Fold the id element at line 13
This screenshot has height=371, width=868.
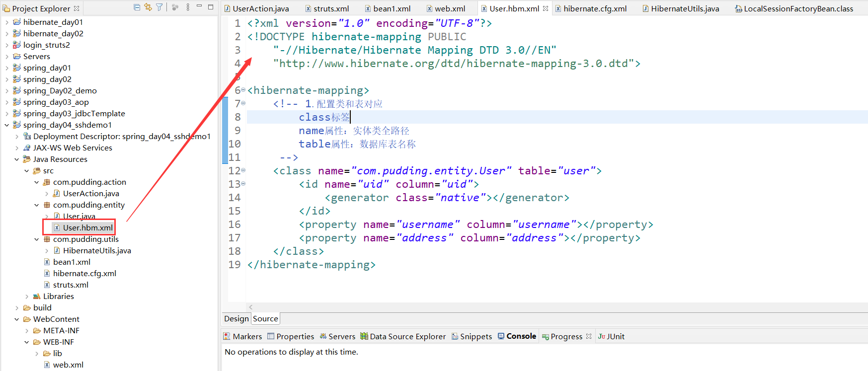point(243,184)
